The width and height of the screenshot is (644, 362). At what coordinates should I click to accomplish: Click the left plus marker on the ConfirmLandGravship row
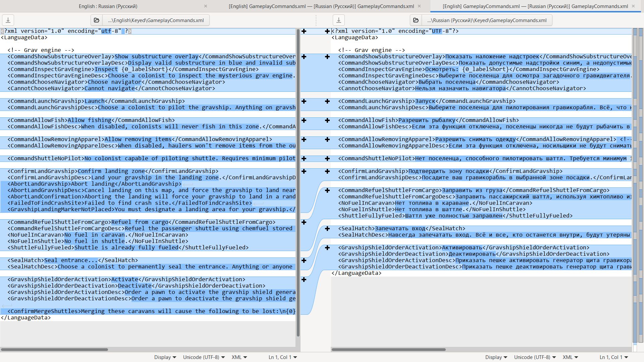click(x=304, y=171)
